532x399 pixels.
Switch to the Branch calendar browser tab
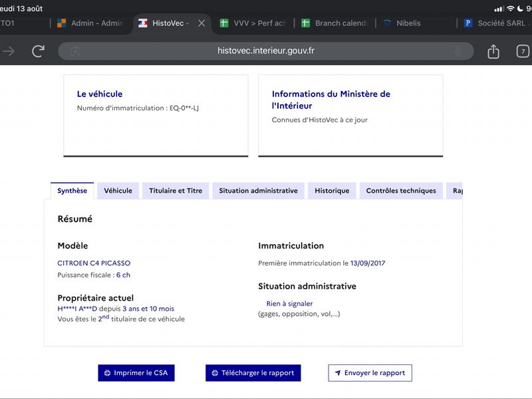tap(334, 23)
